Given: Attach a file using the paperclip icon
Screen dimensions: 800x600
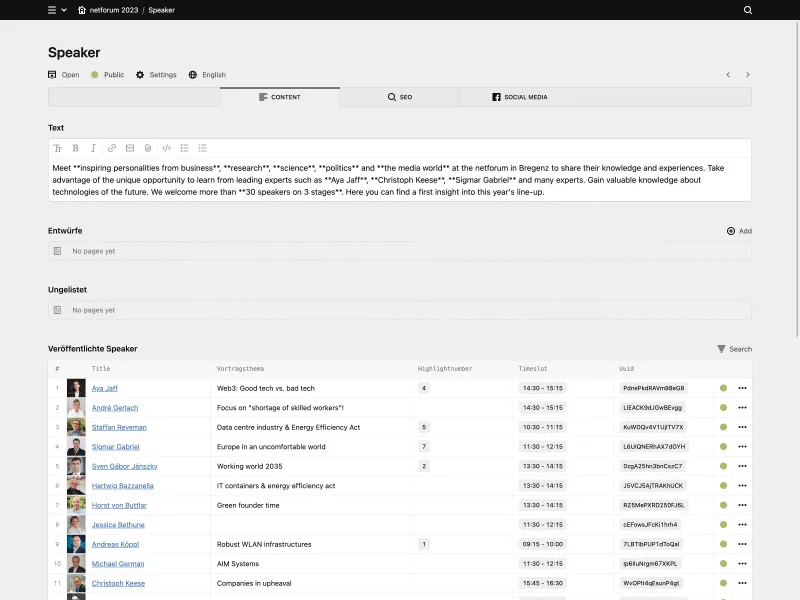Looking at the screenshot, I should [147, 147].
